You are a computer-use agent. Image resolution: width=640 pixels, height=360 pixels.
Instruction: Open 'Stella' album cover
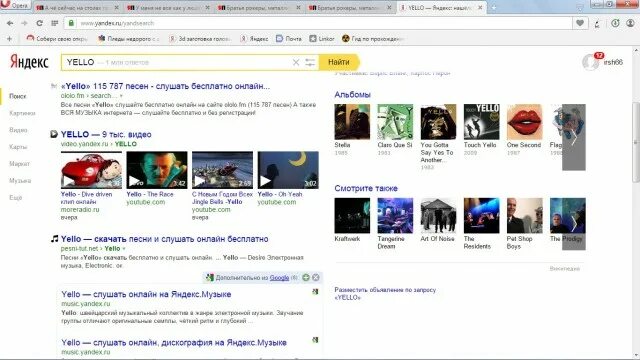[x=352, y=122]
